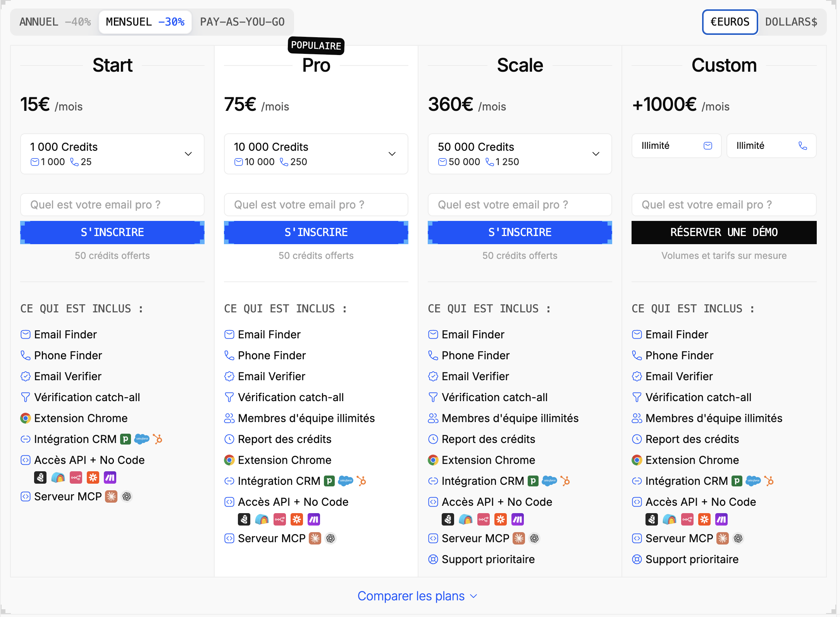Select the PAY-AS-YOU-GO tab

243,22
